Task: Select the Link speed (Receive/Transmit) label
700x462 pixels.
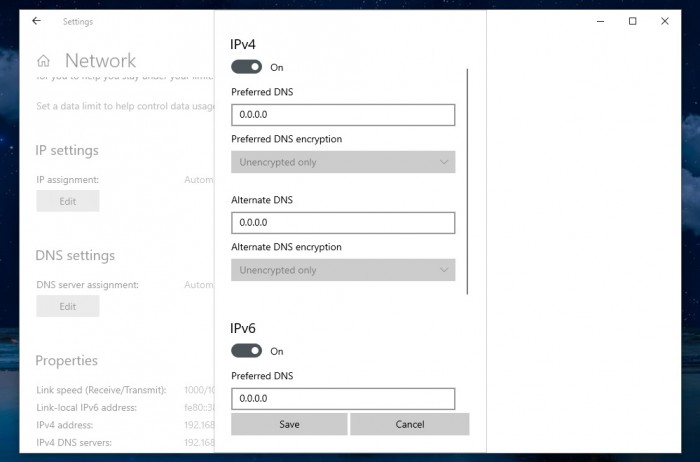Action: pyautogui.click(x=101, y=390)
